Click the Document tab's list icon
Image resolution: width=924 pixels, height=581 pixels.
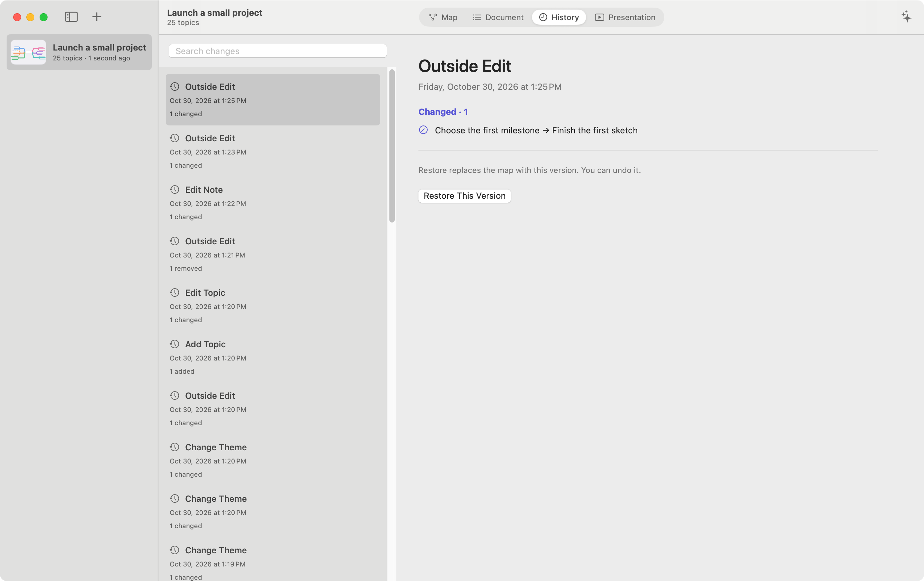click(x=477, y=17)
